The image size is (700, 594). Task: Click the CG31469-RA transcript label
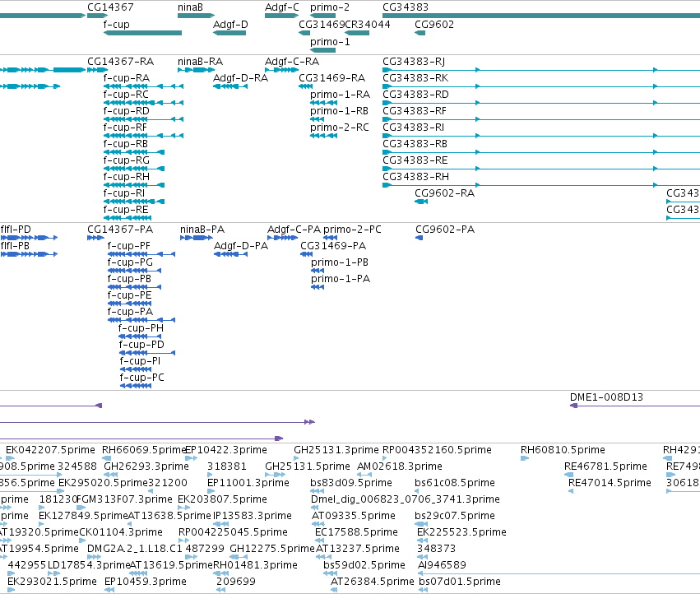pyautogui.click(x=331, y=77)
